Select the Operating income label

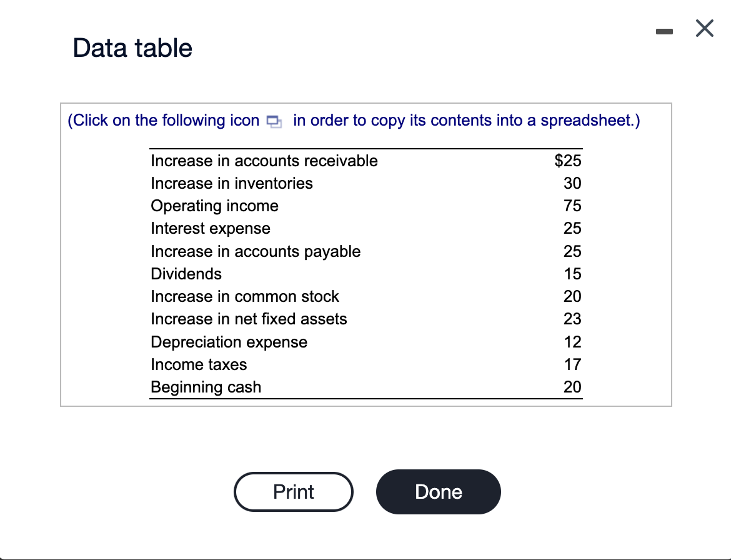pyautogui.click(x=214, y=206)
